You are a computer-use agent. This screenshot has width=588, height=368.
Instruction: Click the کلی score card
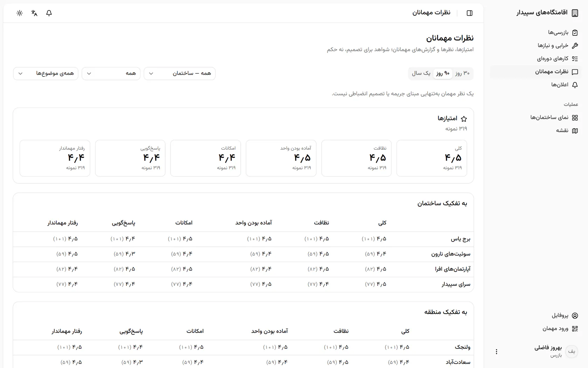pyautogui.click(x=432, y=158)
